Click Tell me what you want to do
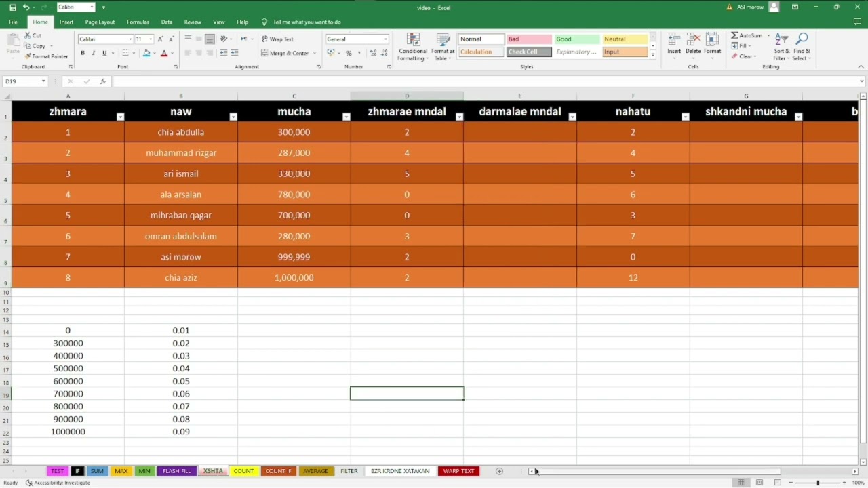 coord(307,22)
